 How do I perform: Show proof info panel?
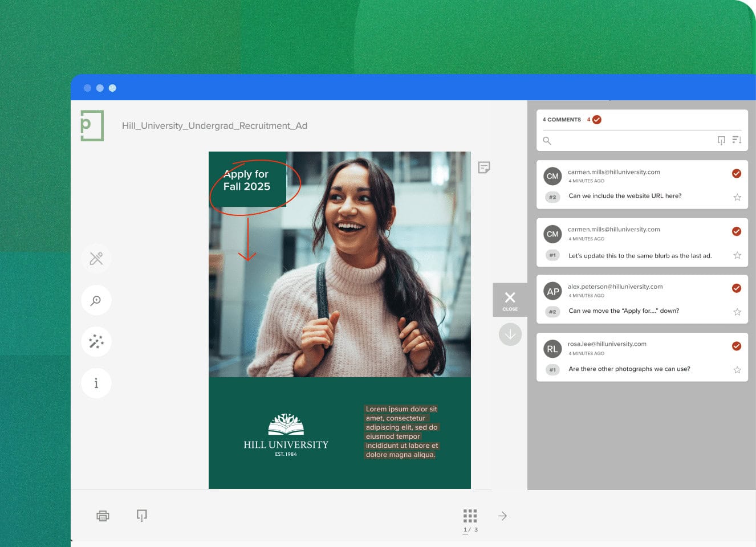tap(96, 383)
